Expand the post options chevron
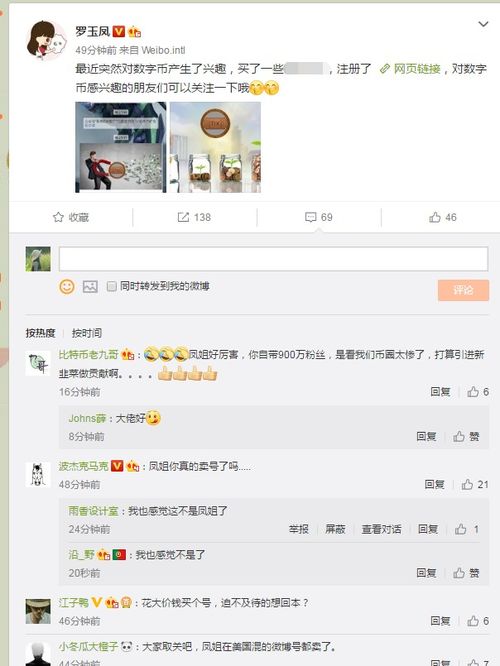The width and height of the screenshot is (500, 666). tap(483, 24)
